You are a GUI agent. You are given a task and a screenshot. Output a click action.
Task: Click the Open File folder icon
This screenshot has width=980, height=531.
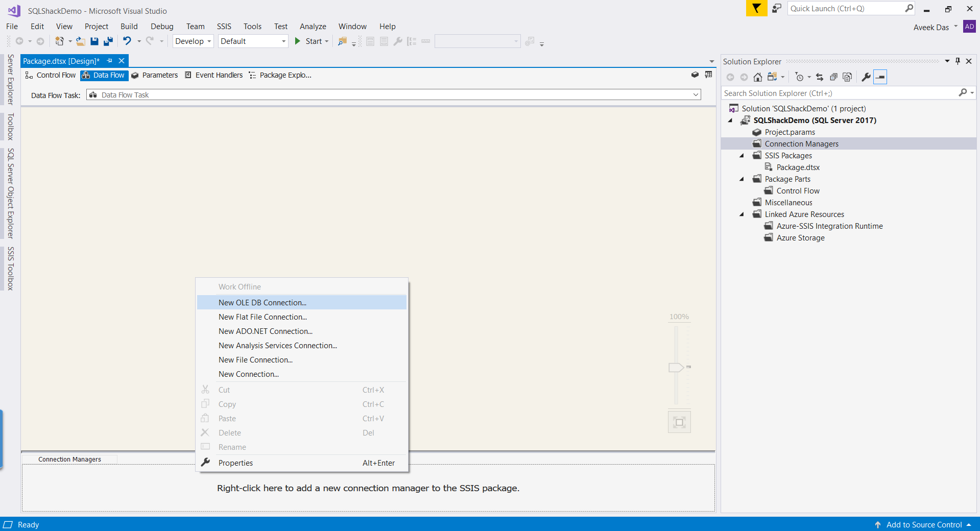point(81,41)
